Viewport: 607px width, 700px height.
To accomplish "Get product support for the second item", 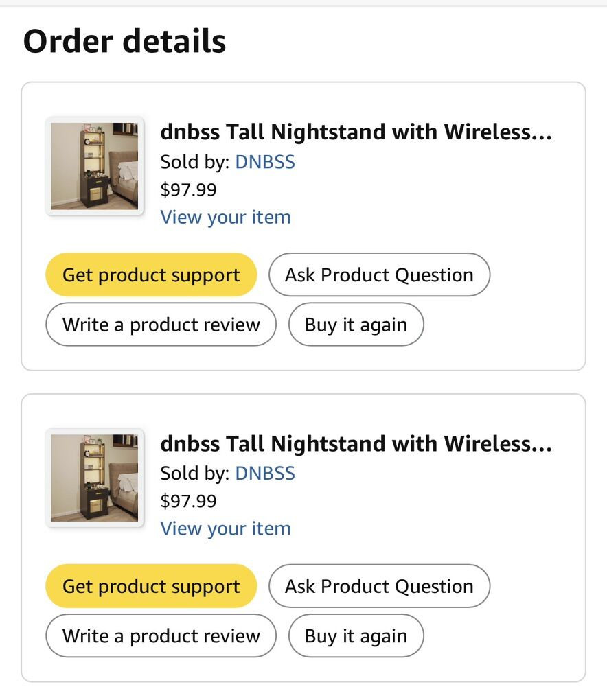I will coord(151,587).
